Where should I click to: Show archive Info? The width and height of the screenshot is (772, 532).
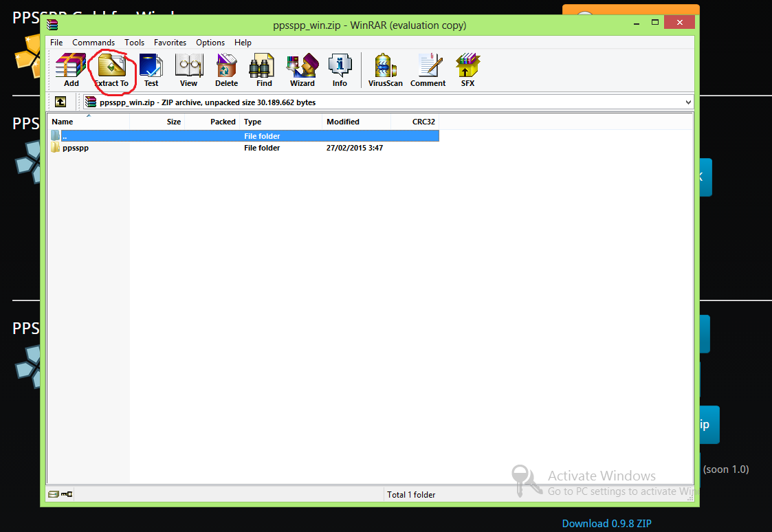340,70
